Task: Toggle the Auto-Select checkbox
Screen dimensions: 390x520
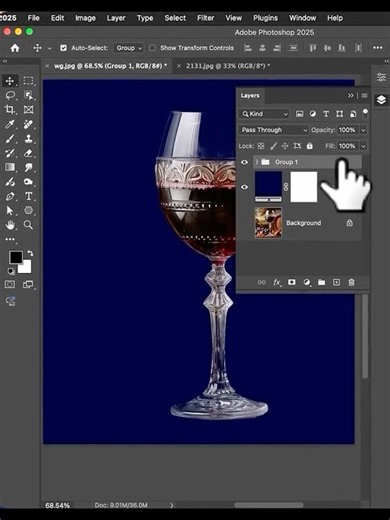Action: 63,48
